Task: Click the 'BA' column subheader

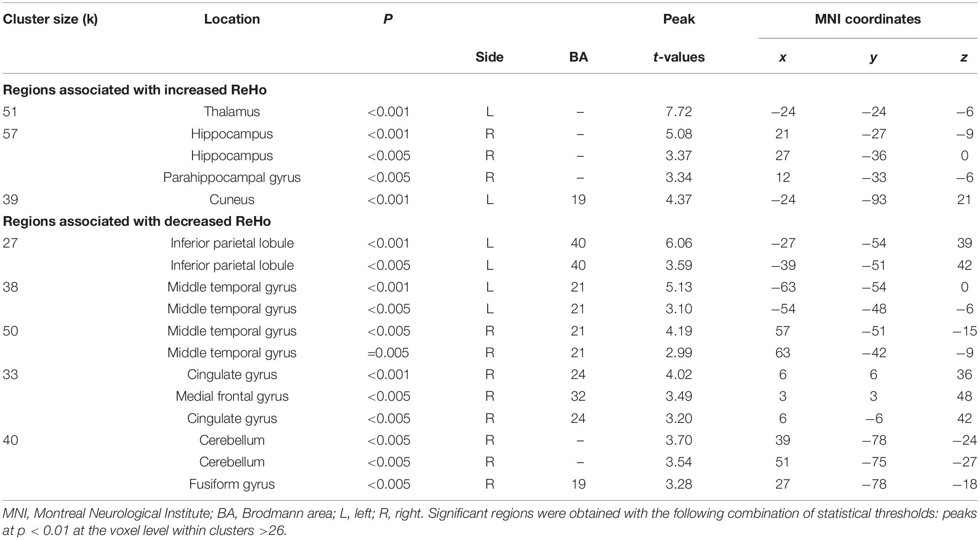Action: pyautogui.click(x=578, y=57)
